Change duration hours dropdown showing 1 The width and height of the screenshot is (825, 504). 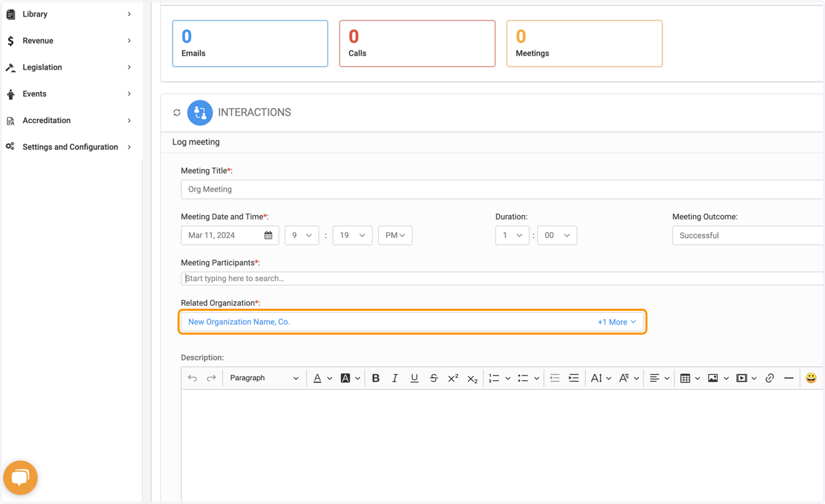(x=512, y=235)
